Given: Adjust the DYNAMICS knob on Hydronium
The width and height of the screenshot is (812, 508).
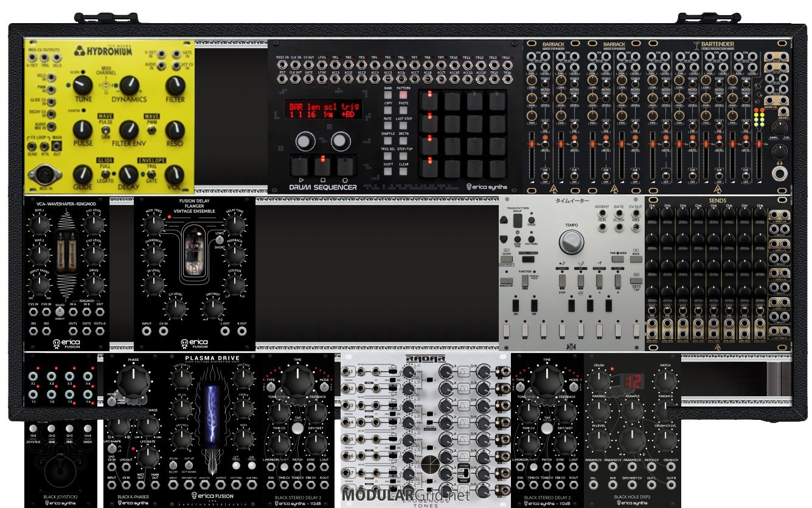Looking at the screenshot, I should coord(129,86).
